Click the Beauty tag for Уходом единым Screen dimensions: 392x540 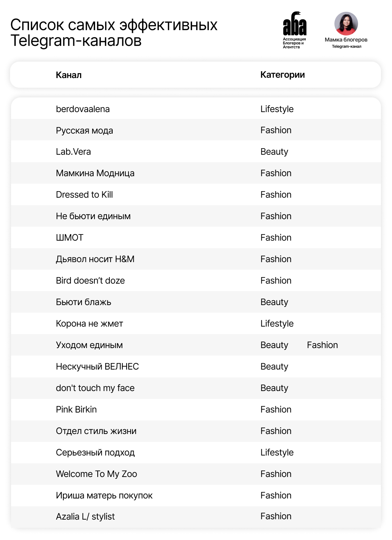pyautogui.click(x=274, y=345)
